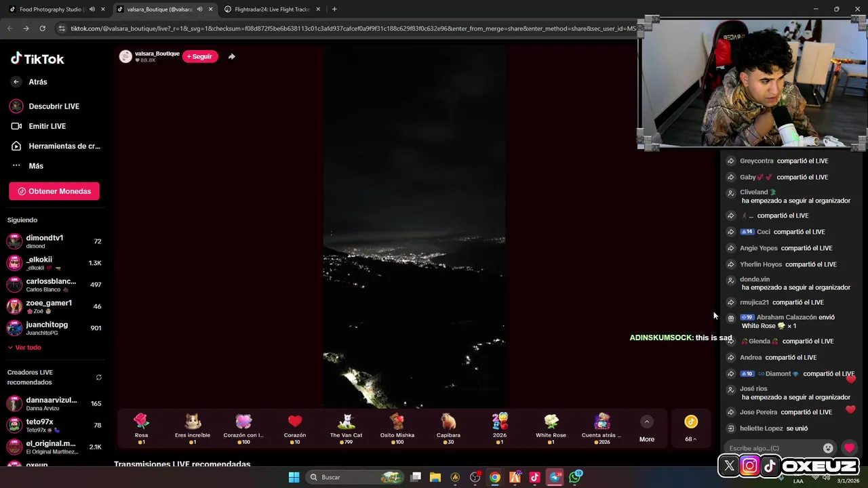Share the live with the arrow icon
The height and width of the screenshot is (488, 868).
232,56
